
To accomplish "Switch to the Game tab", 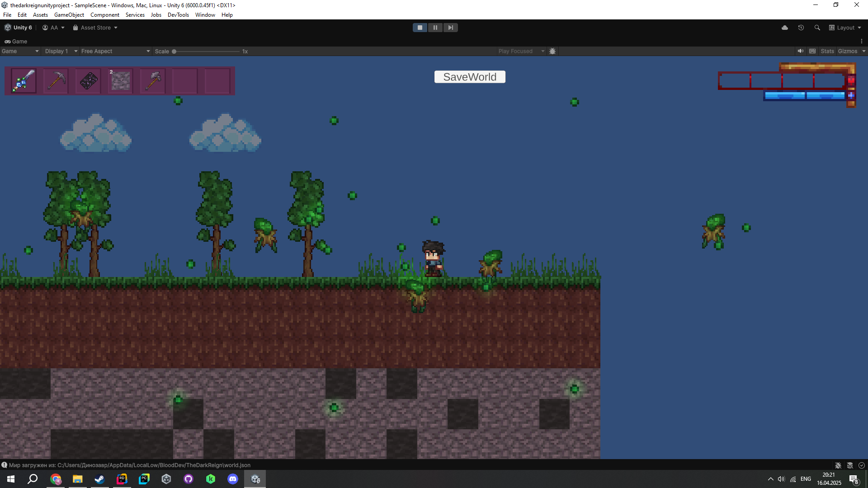I will (16, 41).
